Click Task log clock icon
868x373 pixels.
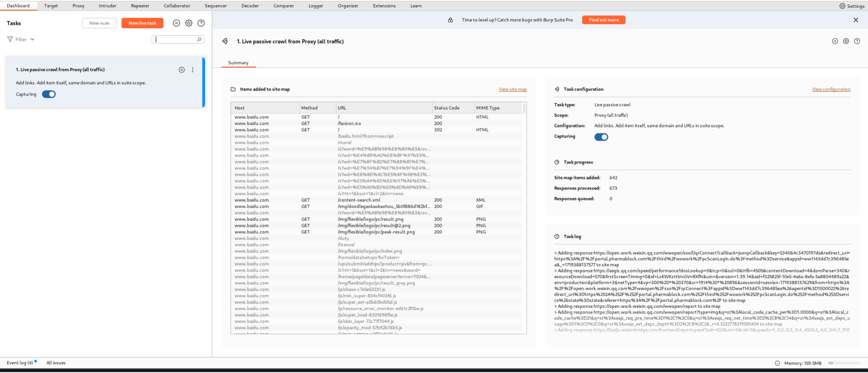pyautogui.click(x=557, y=236)
